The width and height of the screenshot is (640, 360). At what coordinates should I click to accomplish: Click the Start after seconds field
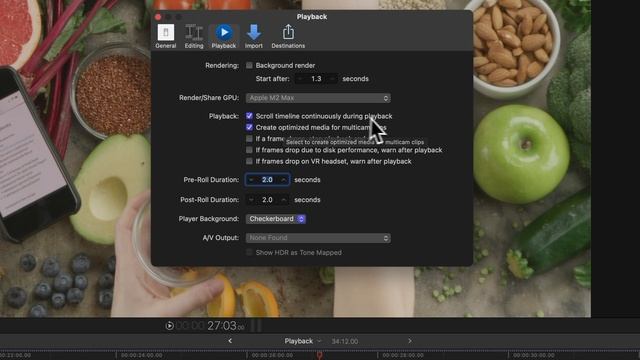coord(316,79)
